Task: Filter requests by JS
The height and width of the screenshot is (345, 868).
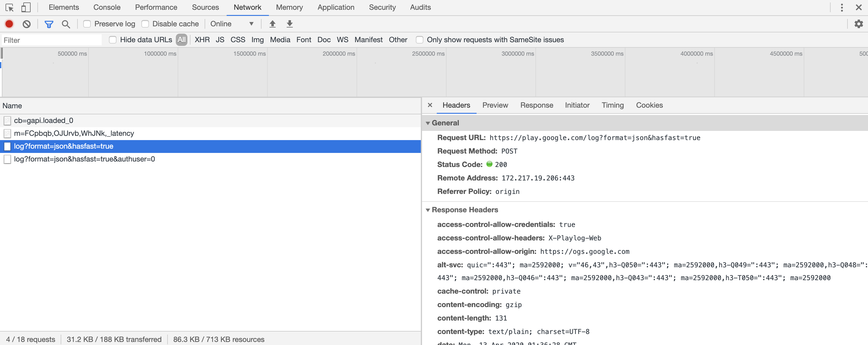Action: click(x=220, y=40)
